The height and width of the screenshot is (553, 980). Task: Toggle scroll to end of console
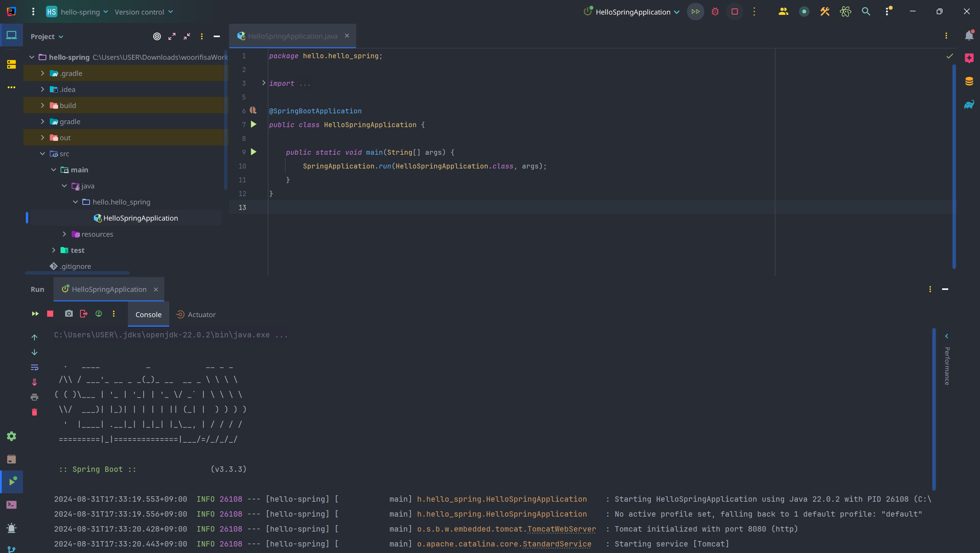[x=34, y=382]
